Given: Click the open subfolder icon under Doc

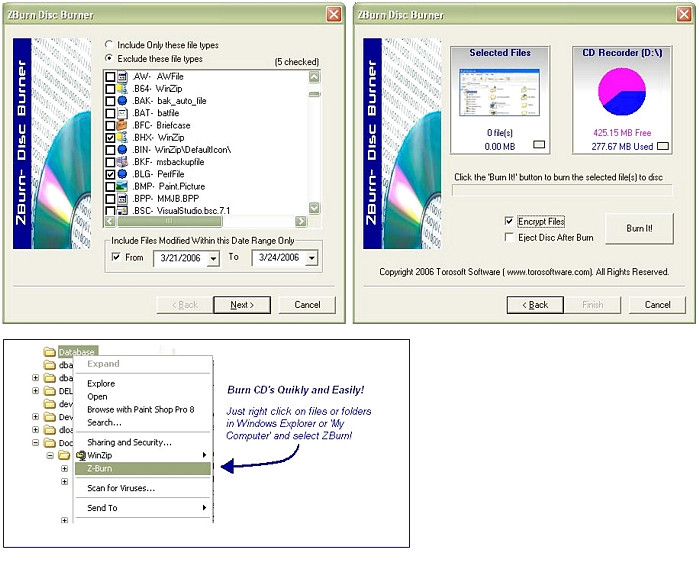Looking at the screenshot, I should pos(64,456).
